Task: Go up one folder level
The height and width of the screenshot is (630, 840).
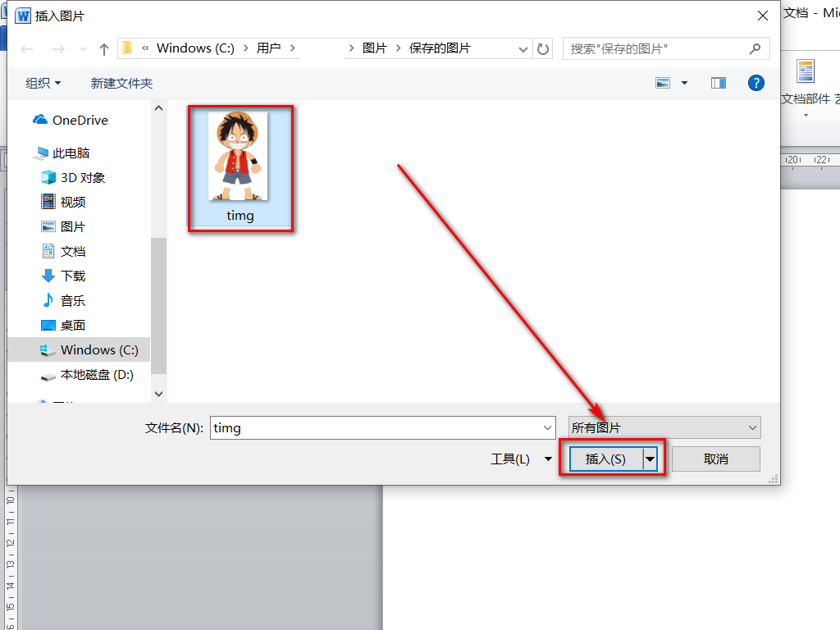Action: (x=104, y=49)
